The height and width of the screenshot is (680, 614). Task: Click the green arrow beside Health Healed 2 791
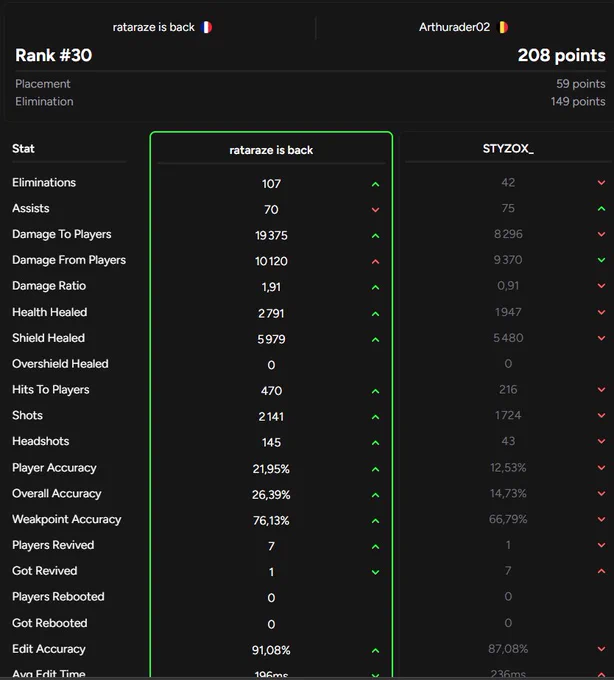(x=376, y=314)
